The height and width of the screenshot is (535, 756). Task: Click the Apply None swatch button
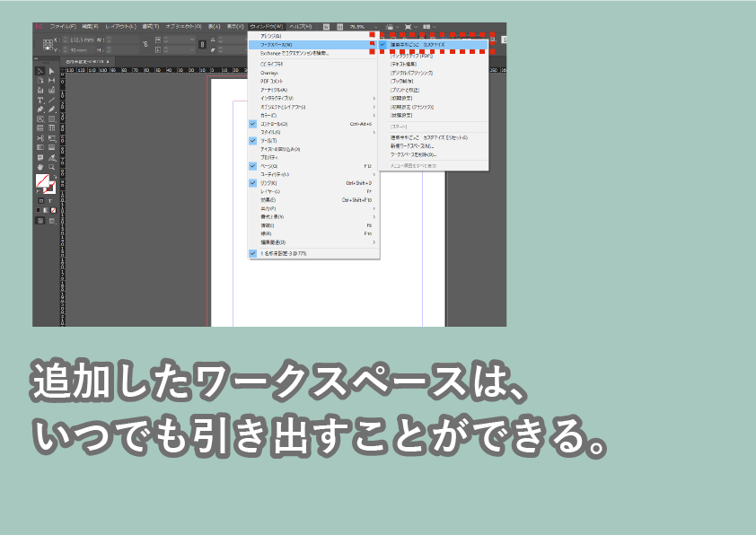point(54,211)
